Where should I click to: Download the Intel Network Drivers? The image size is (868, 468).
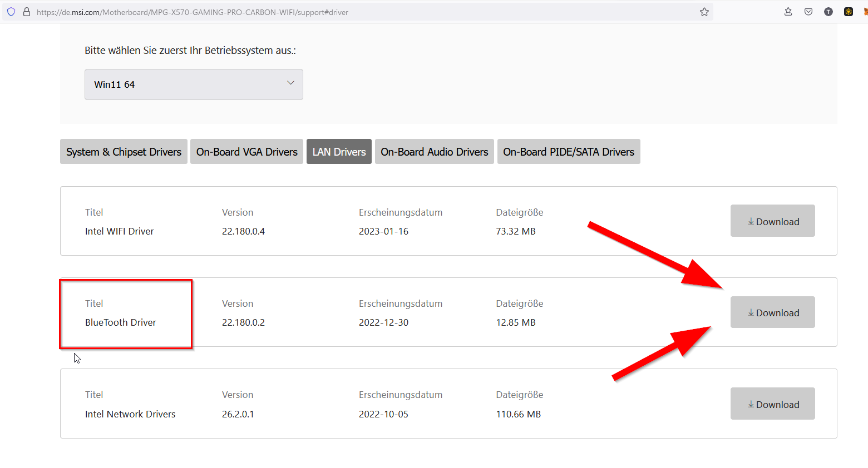click(773, 404)
